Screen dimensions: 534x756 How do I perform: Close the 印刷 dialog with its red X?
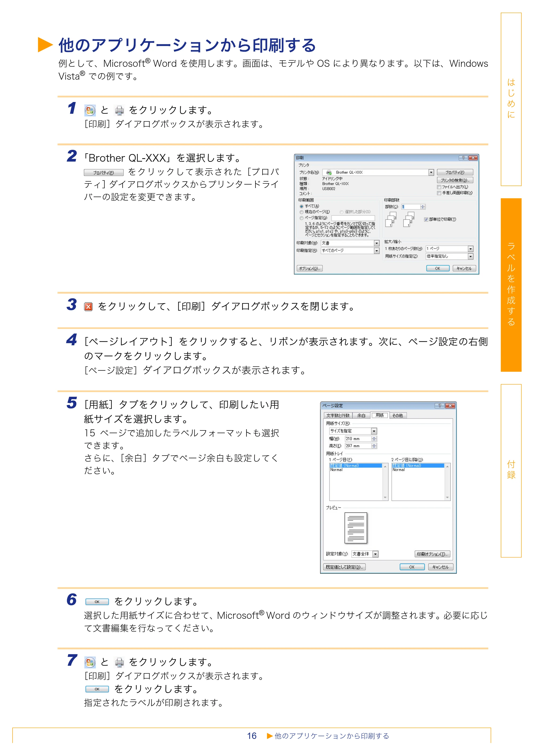pos(473,158)
